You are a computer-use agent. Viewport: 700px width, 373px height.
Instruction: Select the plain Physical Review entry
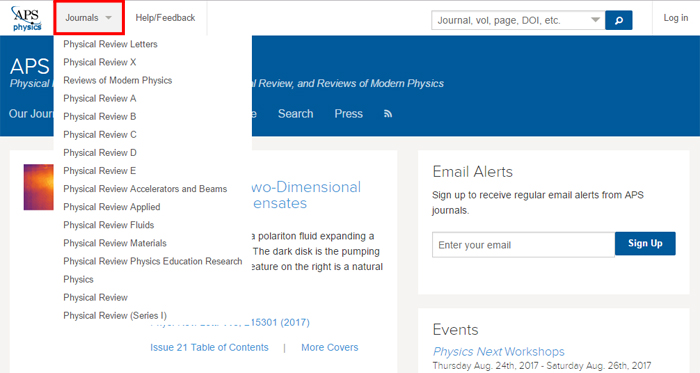(x=95, y=297)
